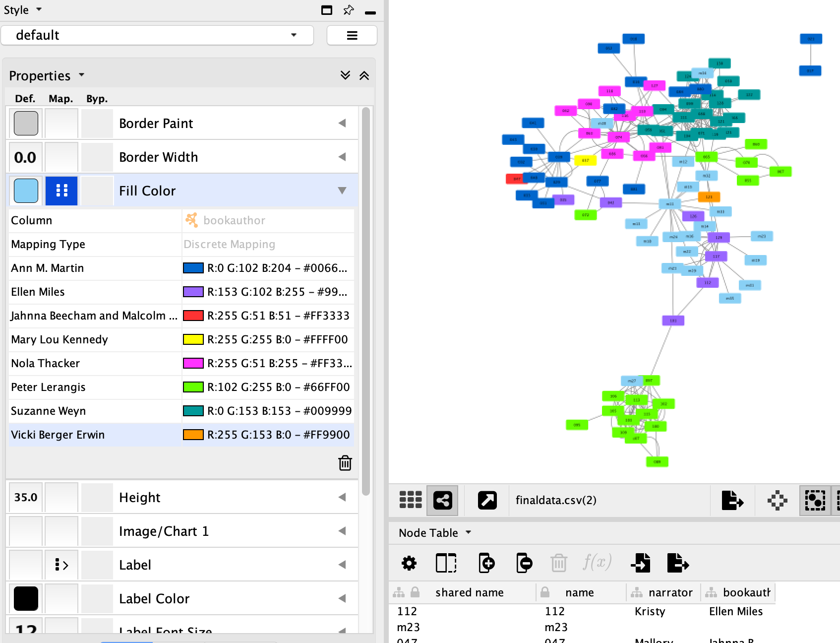840x643 pixels.
Task: Toggle the graphics detail diamond icon
Action: (777, 500)
